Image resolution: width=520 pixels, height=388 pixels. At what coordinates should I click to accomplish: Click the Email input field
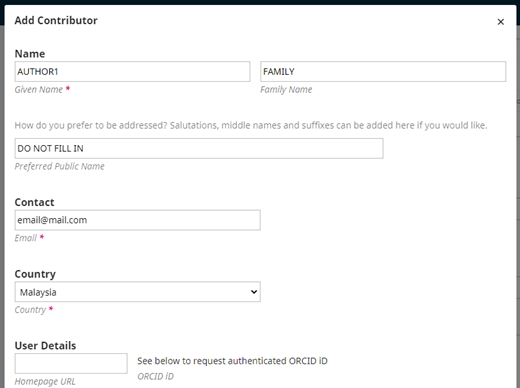click(138, 220)
